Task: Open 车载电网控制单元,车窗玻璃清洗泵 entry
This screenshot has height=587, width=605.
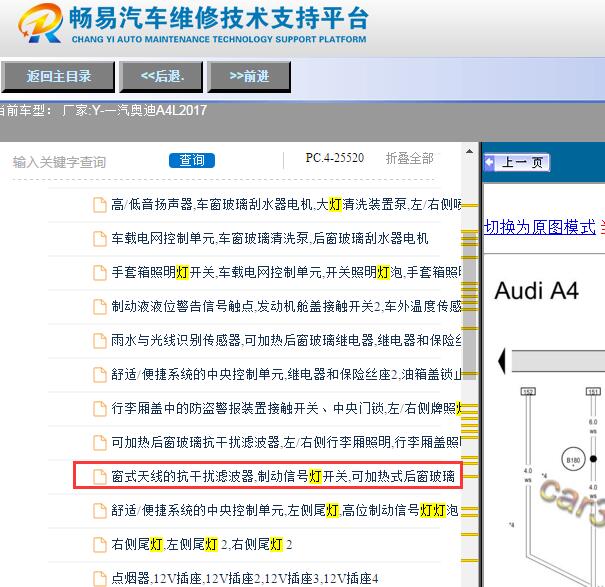Action: coord(270,238)
